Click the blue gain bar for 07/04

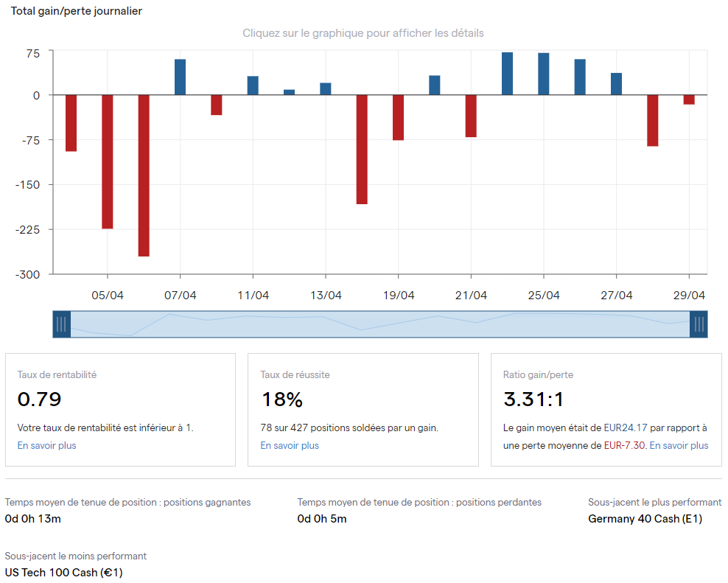[x=180, y=77]
